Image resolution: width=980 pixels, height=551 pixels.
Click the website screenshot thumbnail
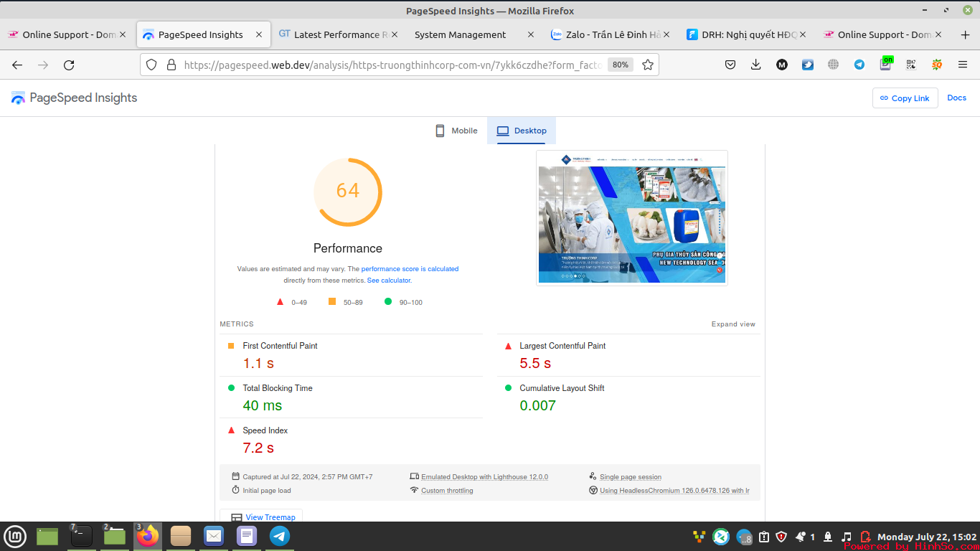tap(632, 218)
